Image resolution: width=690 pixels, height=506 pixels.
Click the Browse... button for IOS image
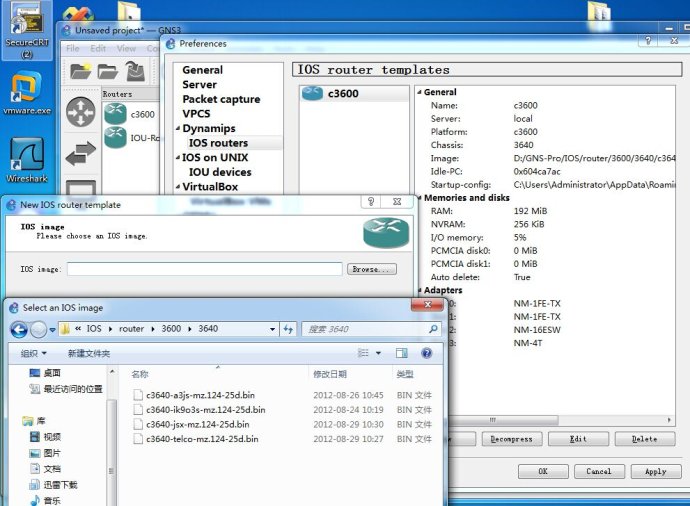pos(371,269)
